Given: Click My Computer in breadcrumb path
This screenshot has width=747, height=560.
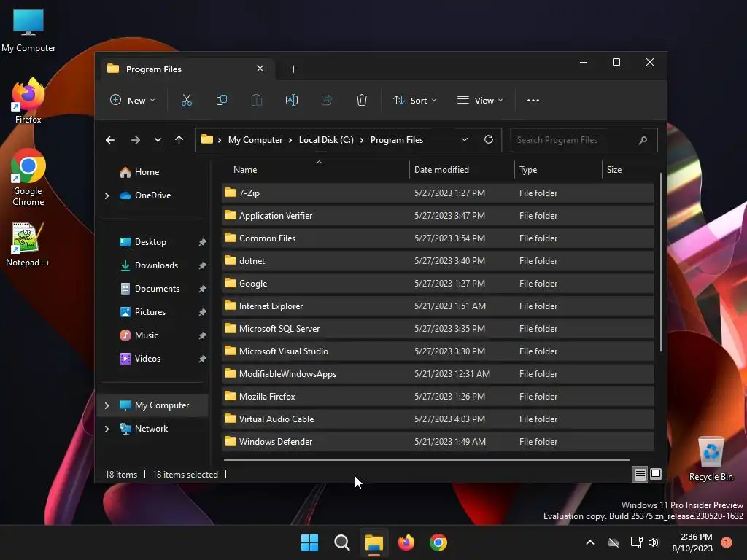Looking at the screenshot, I should tap(255, 140).
